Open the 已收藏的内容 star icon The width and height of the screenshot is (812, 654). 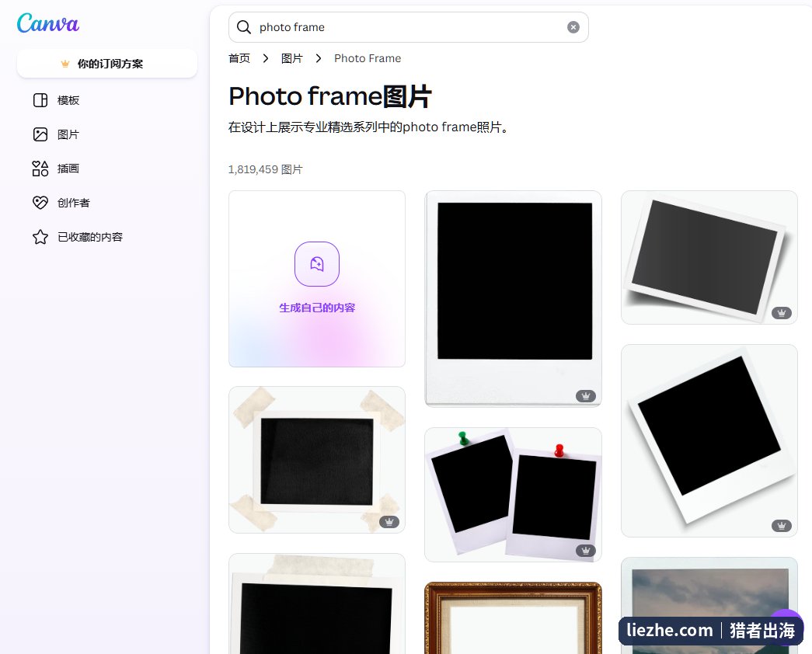coord(40,237)
